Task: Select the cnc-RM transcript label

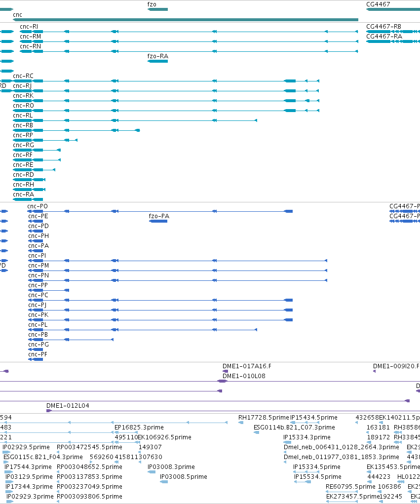Action: [30, 37]
